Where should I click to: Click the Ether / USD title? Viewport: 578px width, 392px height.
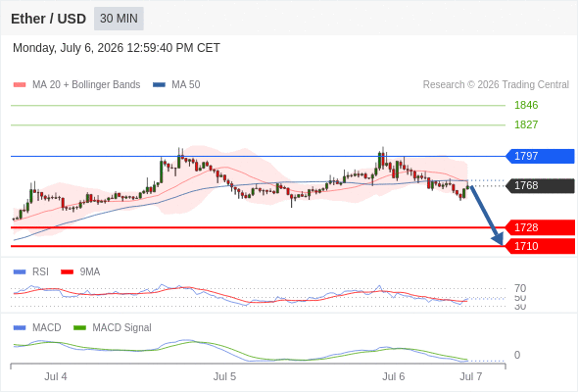[x=48, y=19]
